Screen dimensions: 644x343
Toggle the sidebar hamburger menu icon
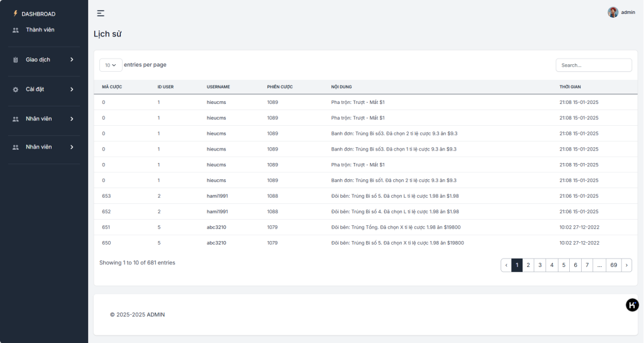click(101, 13)
